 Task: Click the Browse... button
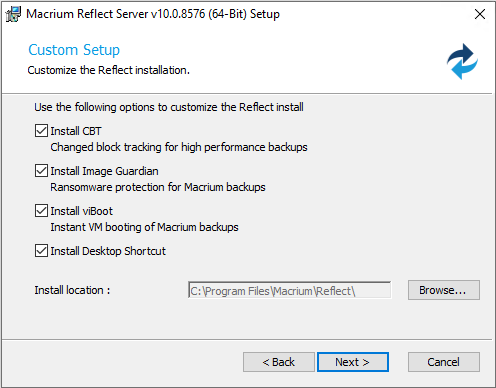pyautogui.click(x=444, y=290)
